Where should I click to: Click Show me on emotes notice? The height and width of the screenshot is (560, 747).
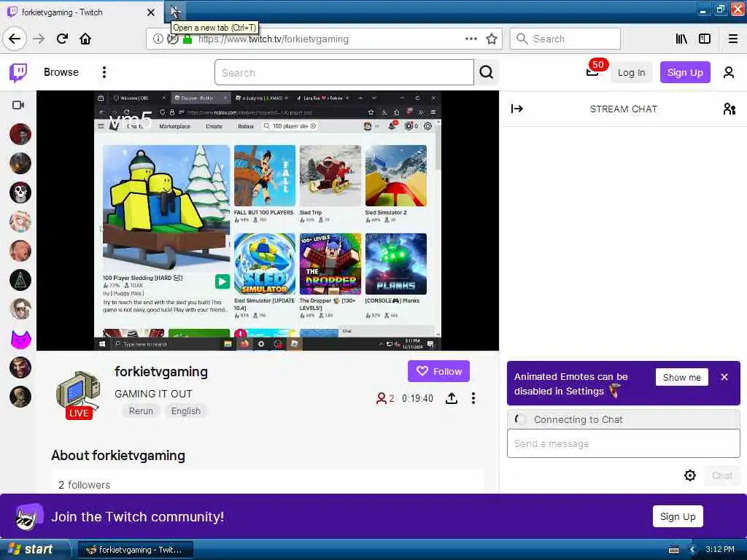point(682,377)
